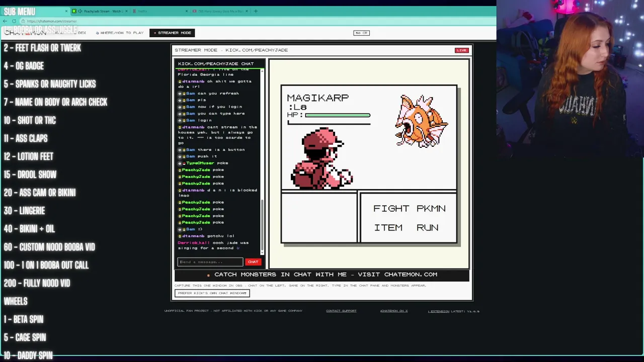Screen dimensions: 644x362
Task: Click '15 - DROOL SHOW' in sub menu
Action: coord(30,174)
